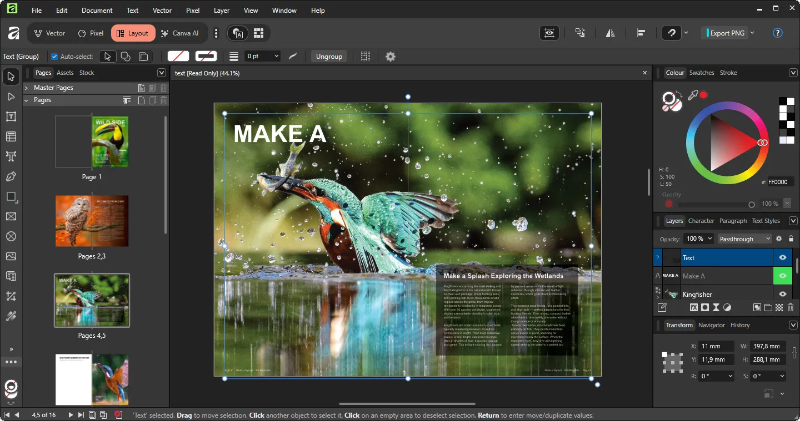Open the alignment options icon
The image size is (800, 421).
640,33
